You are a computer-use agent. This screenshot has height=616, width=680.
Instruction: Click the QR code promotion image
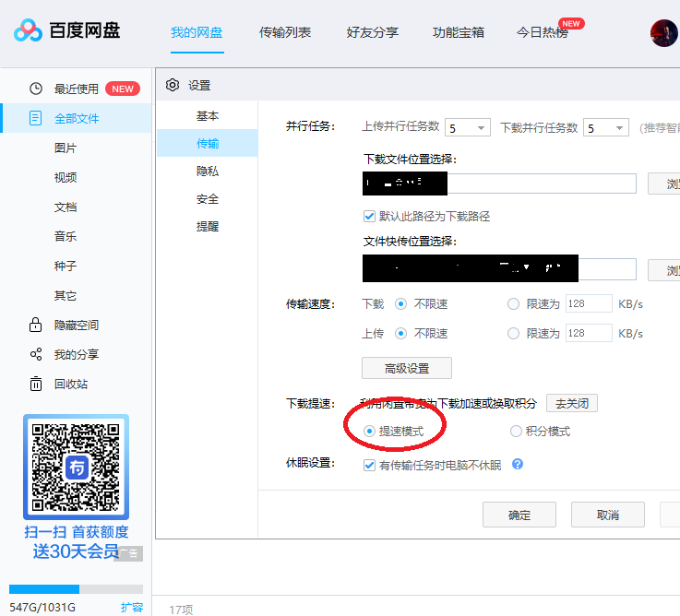(x=76, y=467)
